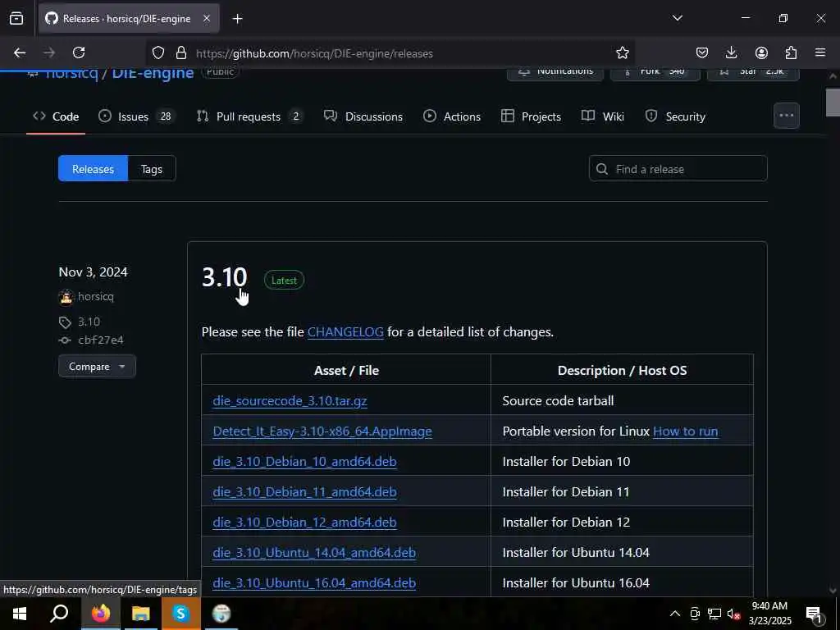Open the Firefox hamburger menu
The width and height of the screenshot is (840, 630).
(820, 52)
